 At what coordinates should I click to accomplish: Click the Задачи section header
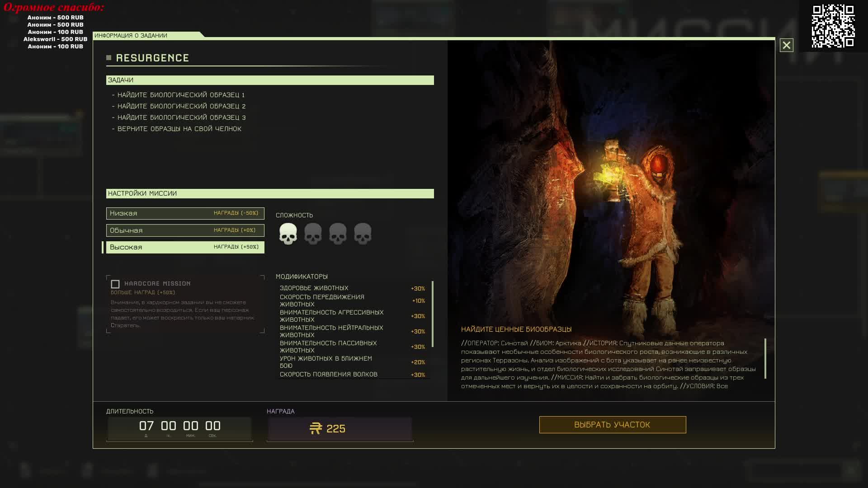coord(270,80)
